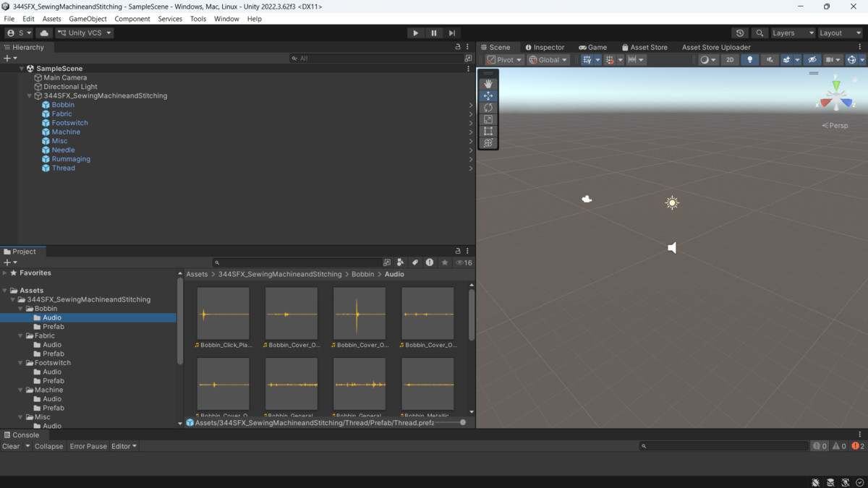Toggle the Project panel lock
Screen dimensions: 868x488
pos(458,251)
